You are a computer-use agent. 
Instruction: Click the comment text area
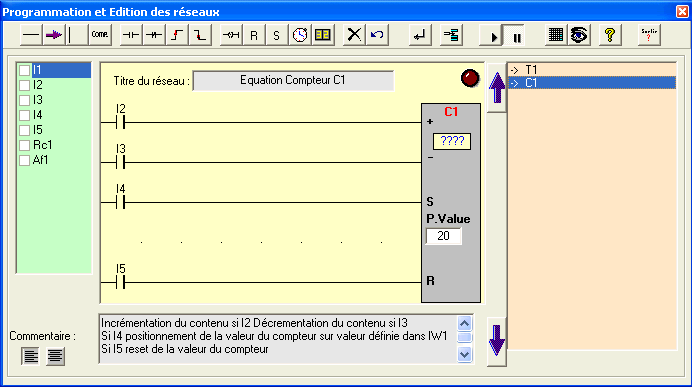(278, 339)
